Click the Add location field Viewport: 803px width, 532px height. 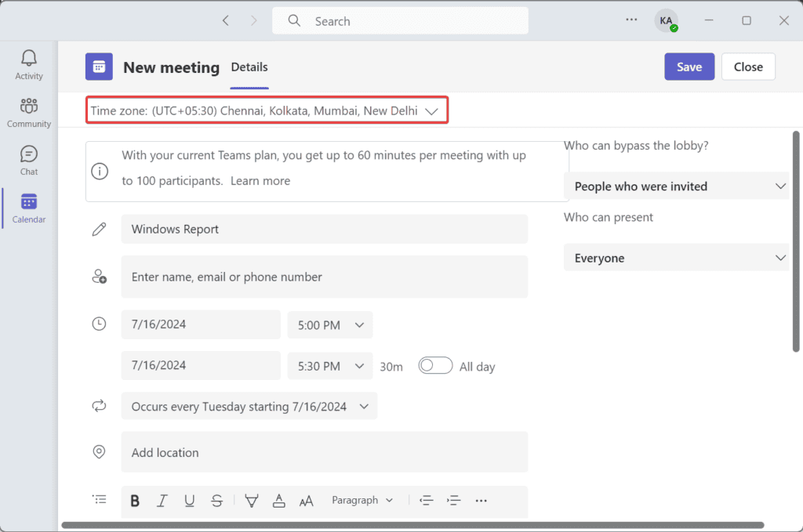click(324, 451)
